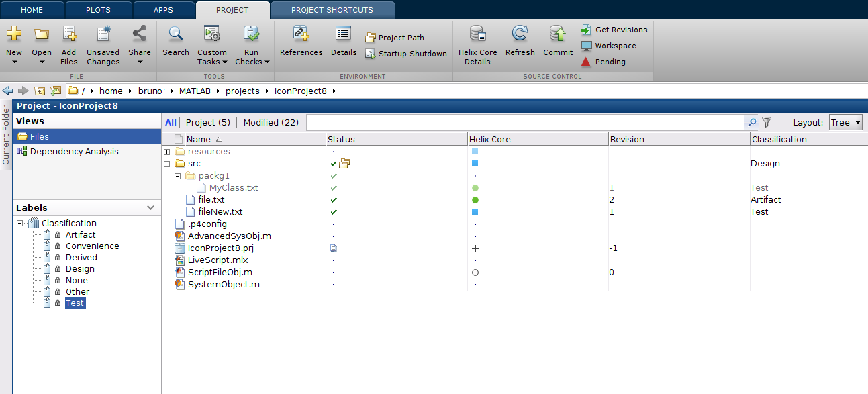Show Modified (22) files filter
Screen dimensions: 868x394
271,123
